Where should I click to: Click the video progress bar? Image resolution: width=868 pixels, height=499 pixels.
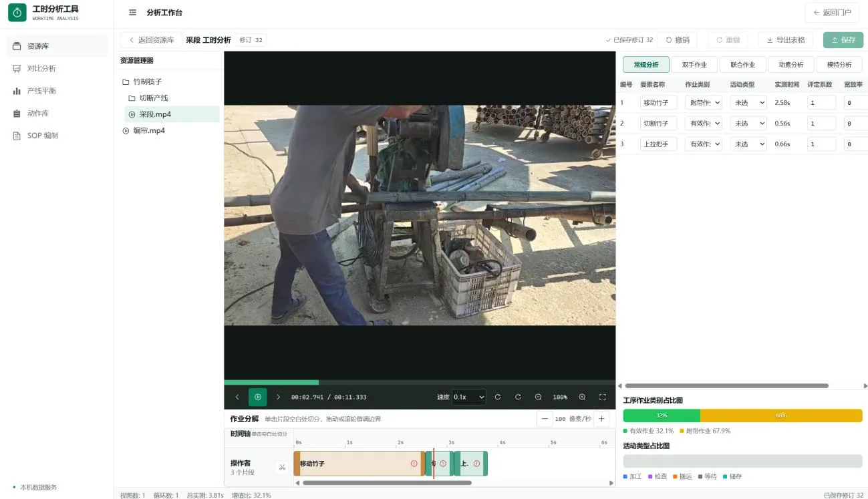[x=420, y=382]
